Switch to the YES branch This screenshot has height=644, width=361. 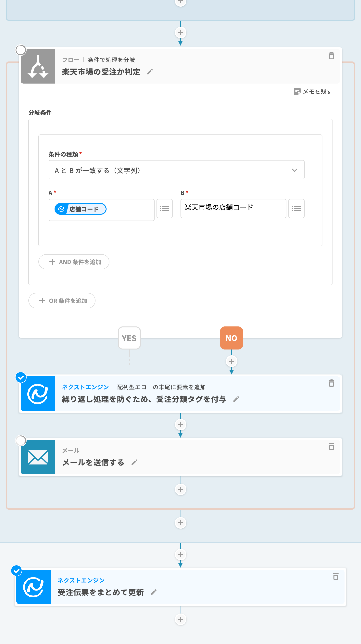129,338
